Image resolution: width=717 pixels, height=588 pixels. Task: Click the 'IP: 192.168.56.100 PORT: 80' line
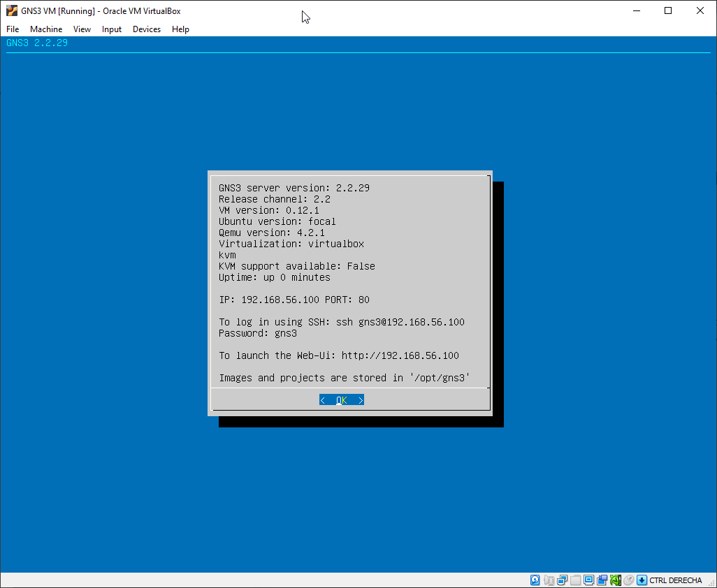point(294,300)
